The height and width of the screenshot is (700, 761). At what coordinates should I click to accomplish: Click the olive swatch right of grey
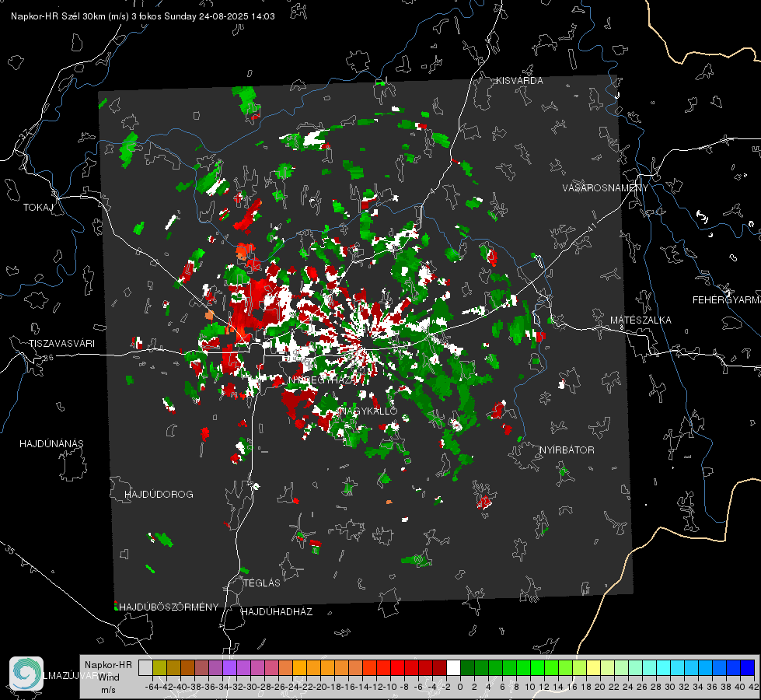159,667
